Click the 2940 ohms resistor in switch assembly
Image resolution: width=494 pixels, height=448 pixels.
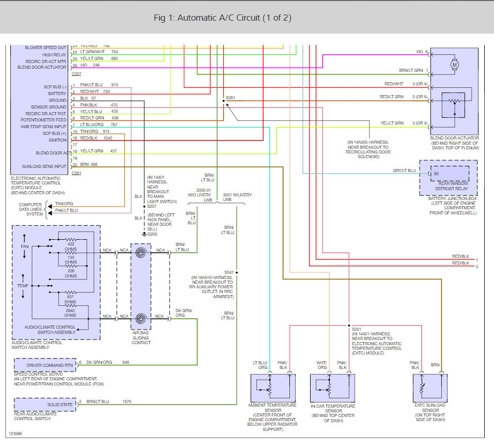click(70, 305)
